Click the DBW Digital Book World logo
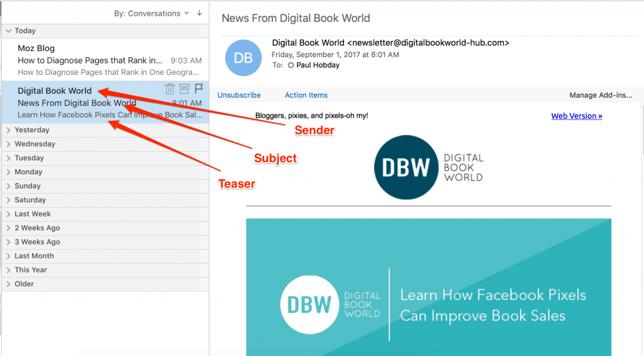This screenshot has width=644, height=356. [428, 167]
